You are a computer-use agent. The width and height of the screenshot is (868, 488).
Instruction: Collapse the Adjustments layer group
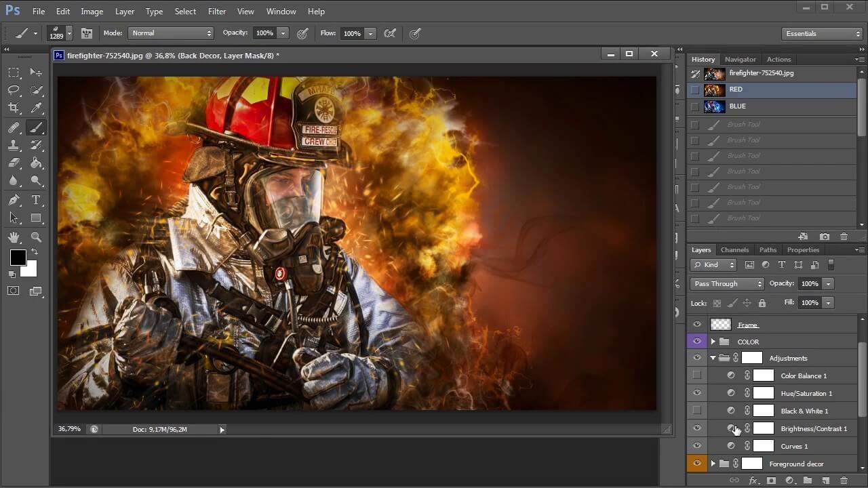[713, 358]
